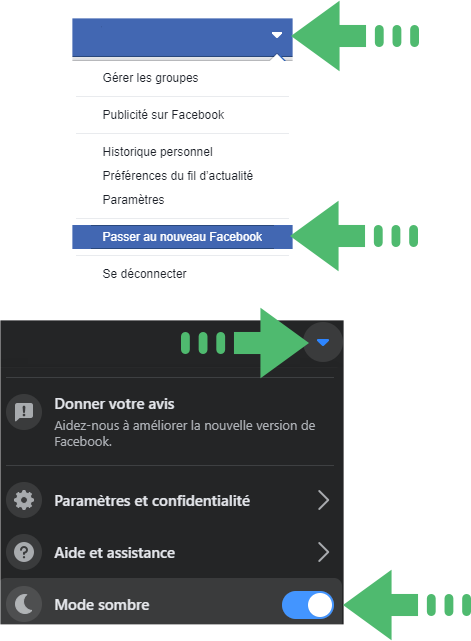The image size is (471, 641).
Task: Open Paramètres in classic menu
Action: click(x=133, y=199)
